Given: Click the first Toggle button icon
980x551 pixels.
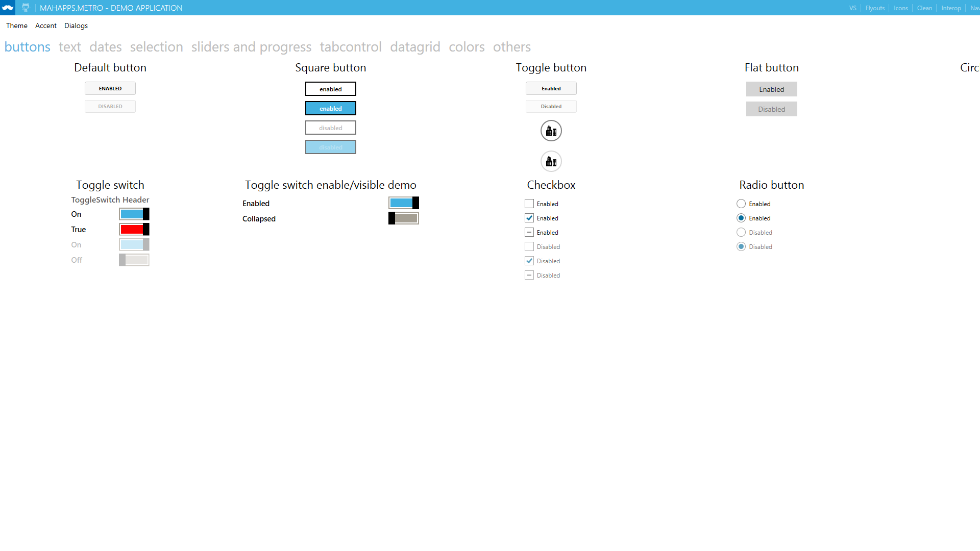Looking at the screenshot, I should [551, 131].
